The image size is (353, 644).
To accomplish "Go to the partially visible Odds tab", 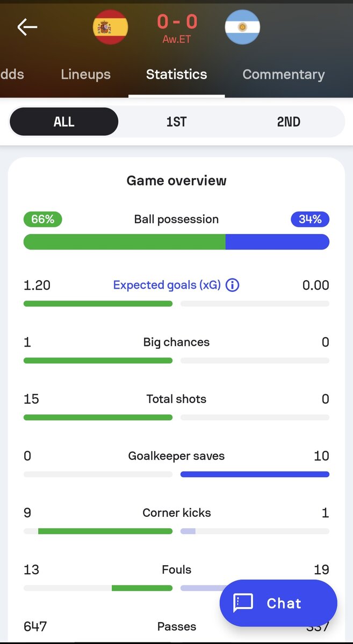I will coord(12,74).
